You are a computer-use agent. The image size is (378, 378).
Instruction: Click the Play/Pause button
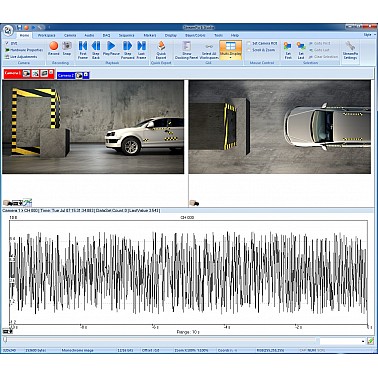point(111,49)
